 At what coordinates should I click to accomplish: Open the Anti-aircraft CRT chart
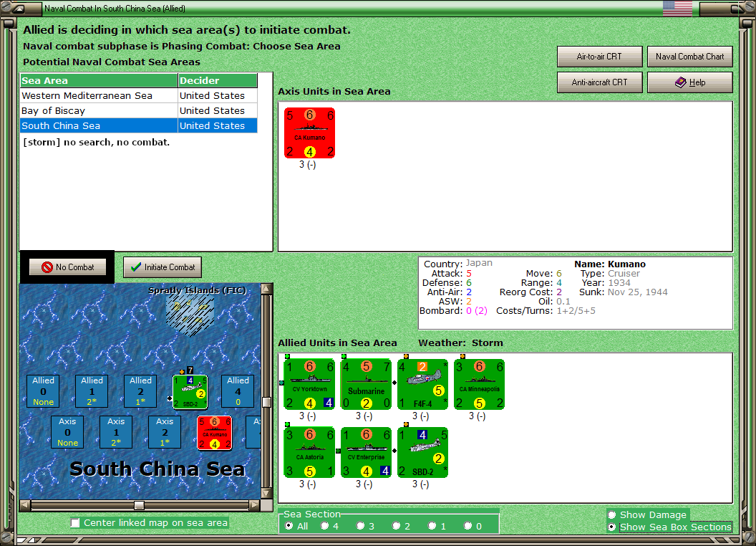coord(599,82)
